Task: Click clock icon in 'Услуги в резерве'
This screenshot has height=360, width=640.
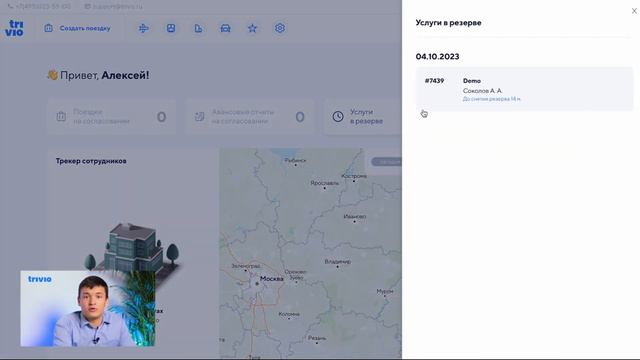Action: (338, 116)
